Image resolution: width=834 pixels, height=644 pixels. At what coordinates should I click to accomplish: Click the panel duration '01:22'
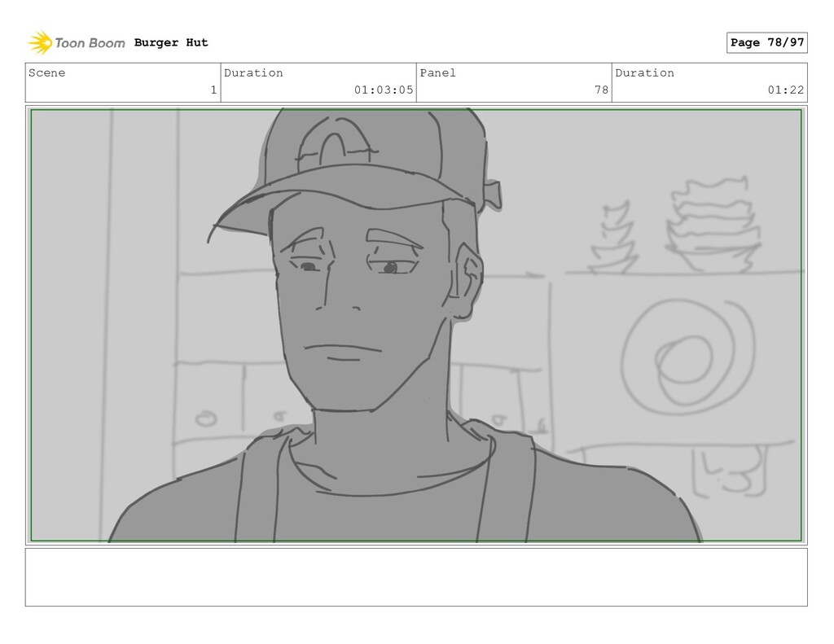[x=786, y=90]
